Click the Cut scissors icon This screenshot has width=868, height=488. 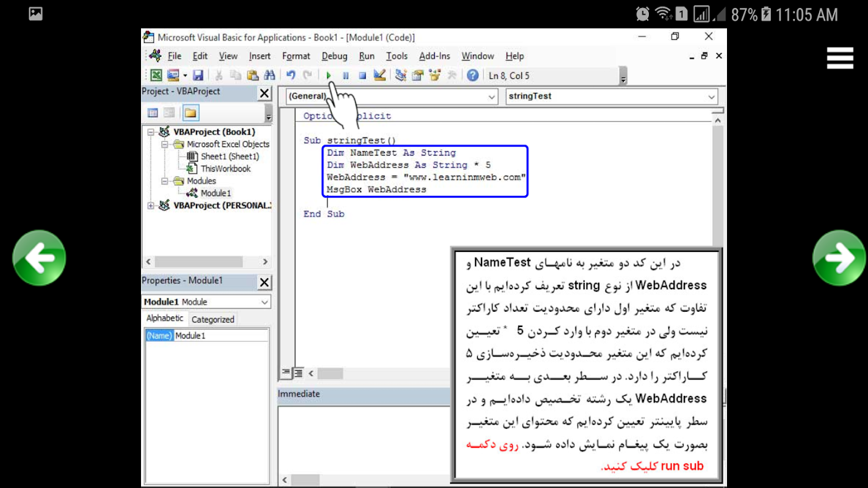[x=218, y=76]
